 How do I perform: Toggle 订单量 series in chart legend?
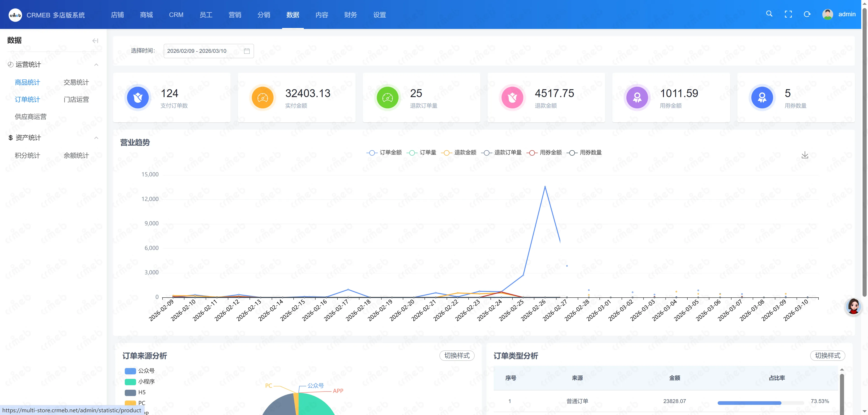421,152
